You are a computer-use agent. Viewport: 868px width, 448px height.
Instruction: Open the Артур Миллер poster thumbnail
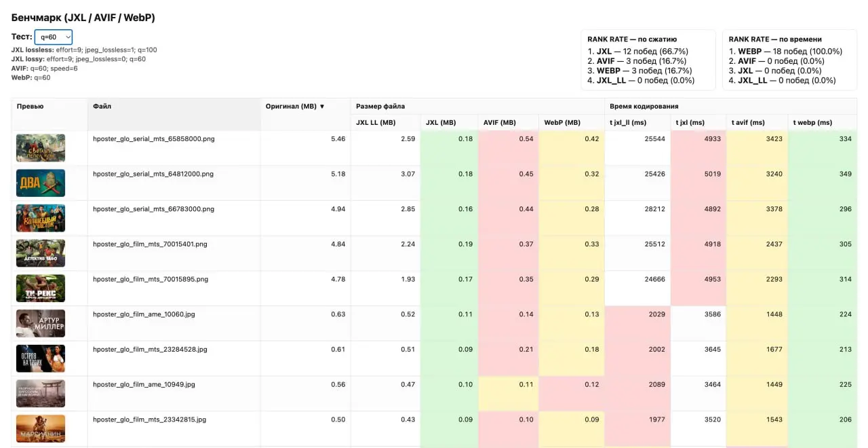coord(41,324)
